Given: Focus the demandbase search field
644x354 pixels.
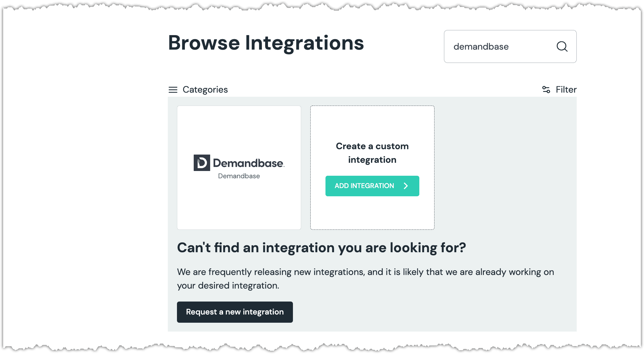Looking at the screenshot, I should point(510,46).
